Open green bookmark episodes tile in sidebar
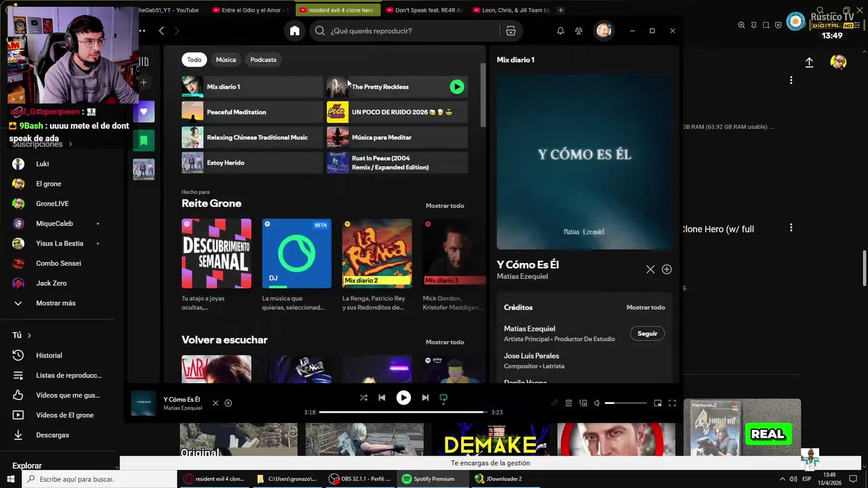This screenshot has height=488, width=868. (x=144, y=140)
